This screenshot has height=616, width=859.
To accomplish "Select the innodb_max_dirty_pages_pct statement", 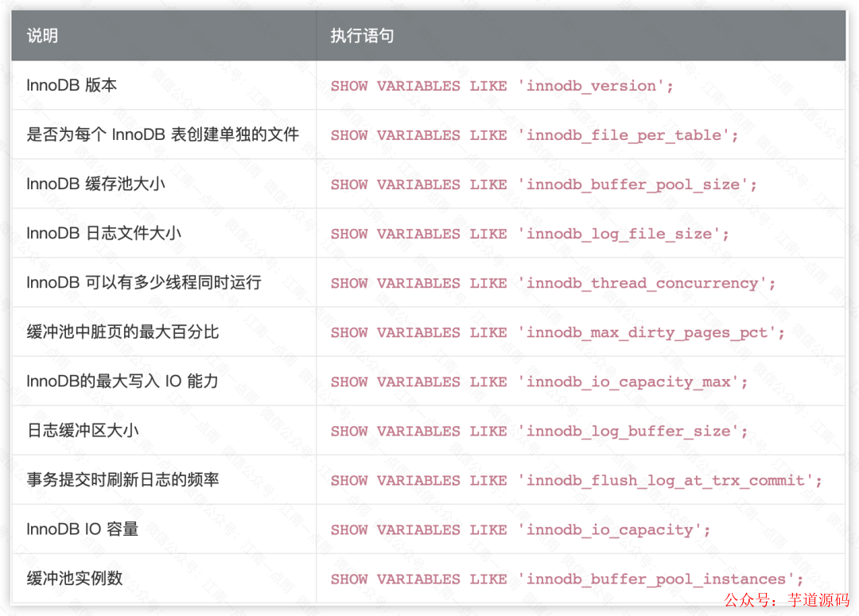I will coord(558,332).
